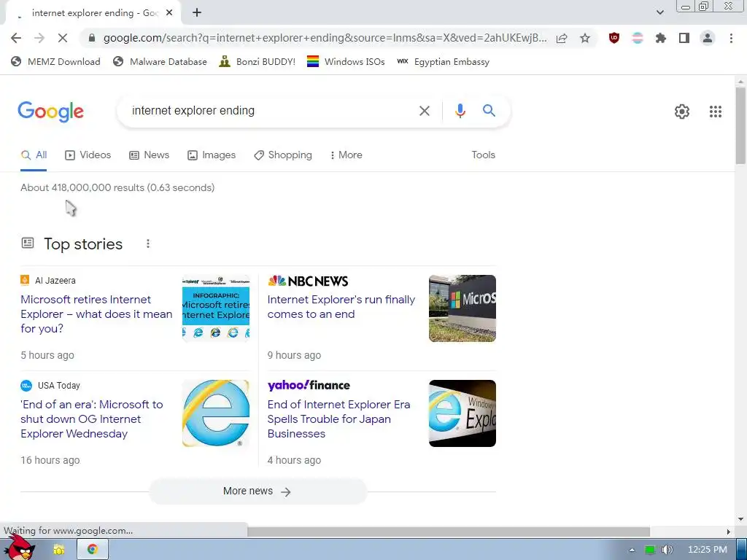Switch to the Videos tab

[x=88, y=155]
